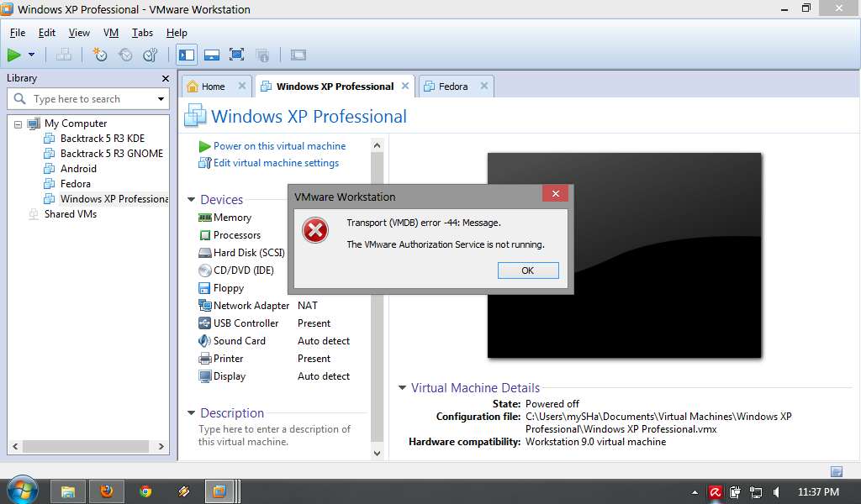This screenshot has height=504, width=861.
Task: Open the Tabs menu
Action: click(142, 33)
